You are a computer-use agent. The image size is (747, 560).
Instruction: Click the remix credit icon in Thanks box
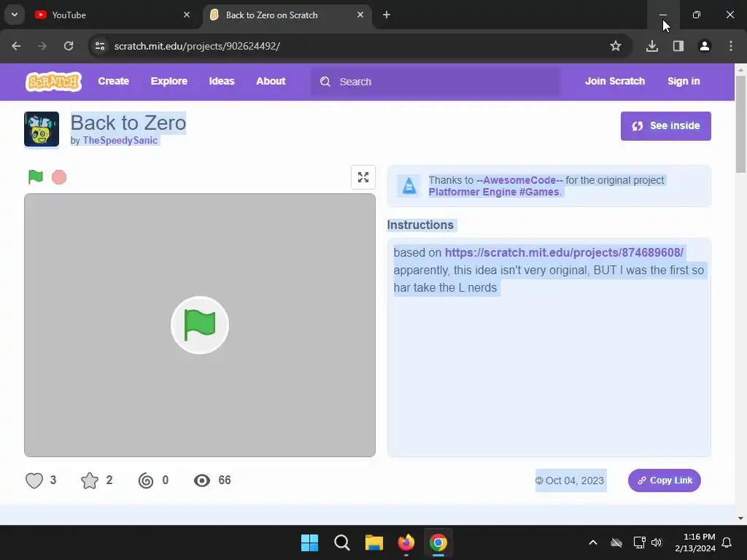(409, 186)
